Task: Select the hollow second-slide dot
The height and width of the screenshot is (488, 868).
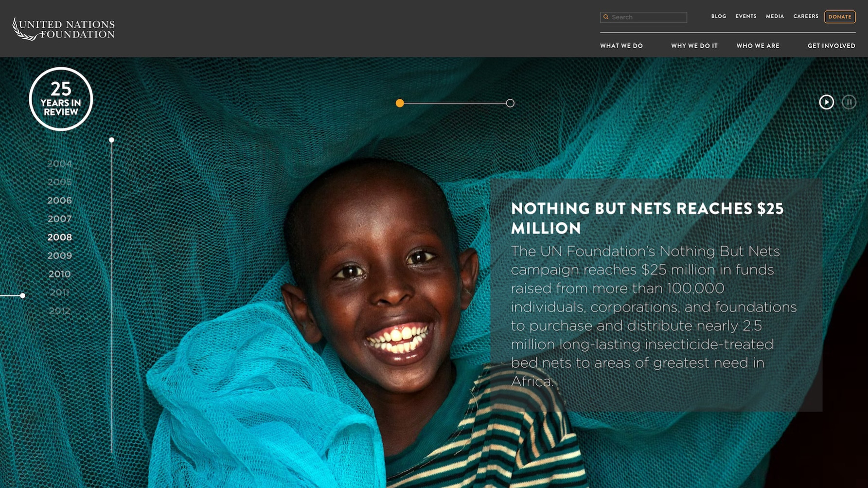Action: 510,103
